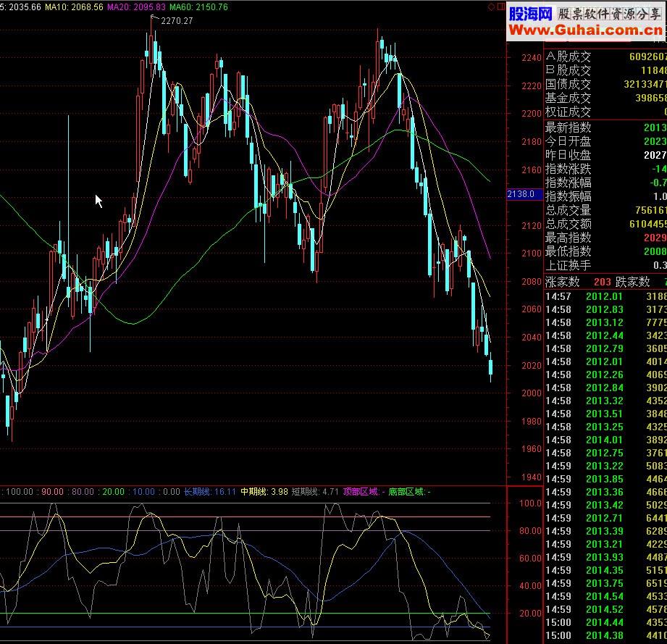Click the 股海网 logo in the watermark
Screen dimensions: 667x644
[x=530, y=14]
